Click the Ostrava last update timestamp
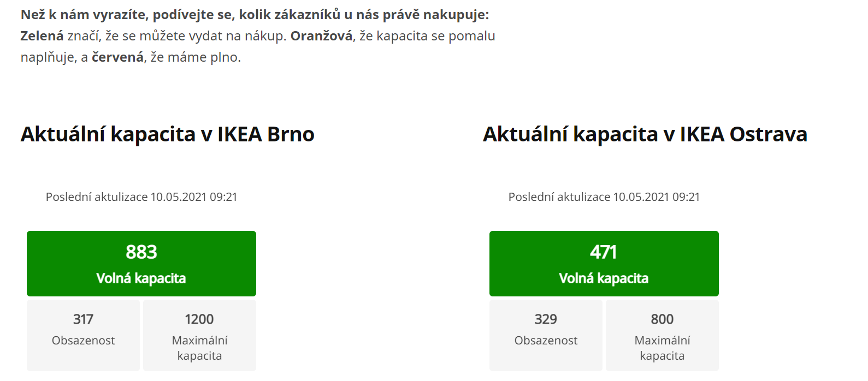The image size is (868, 381). click(604, 197)
